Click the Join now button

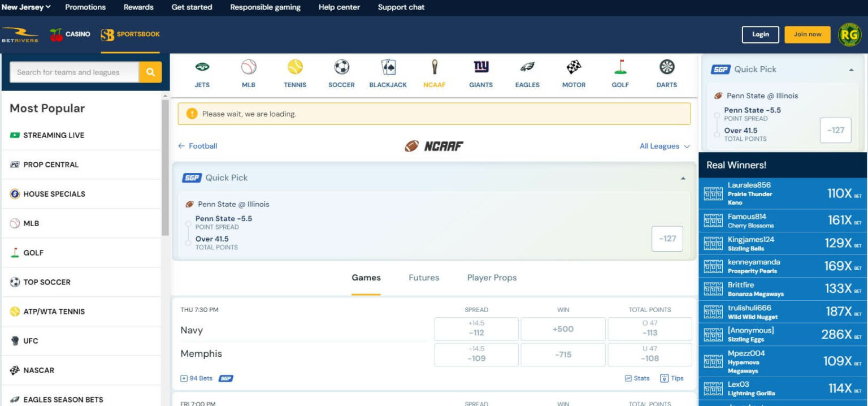coord(808,34)
